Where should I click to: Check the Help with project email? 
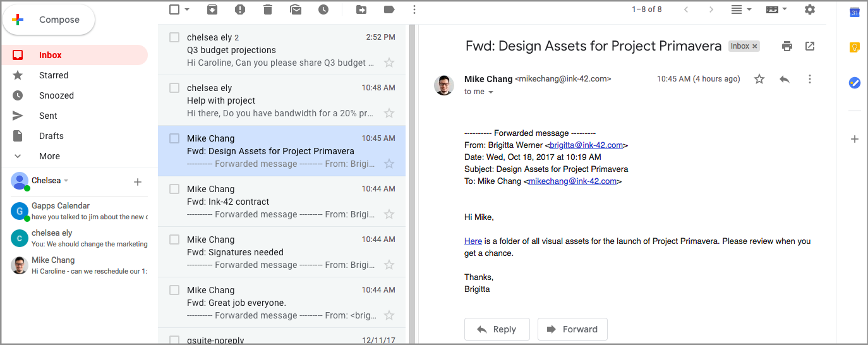(175, 88)
